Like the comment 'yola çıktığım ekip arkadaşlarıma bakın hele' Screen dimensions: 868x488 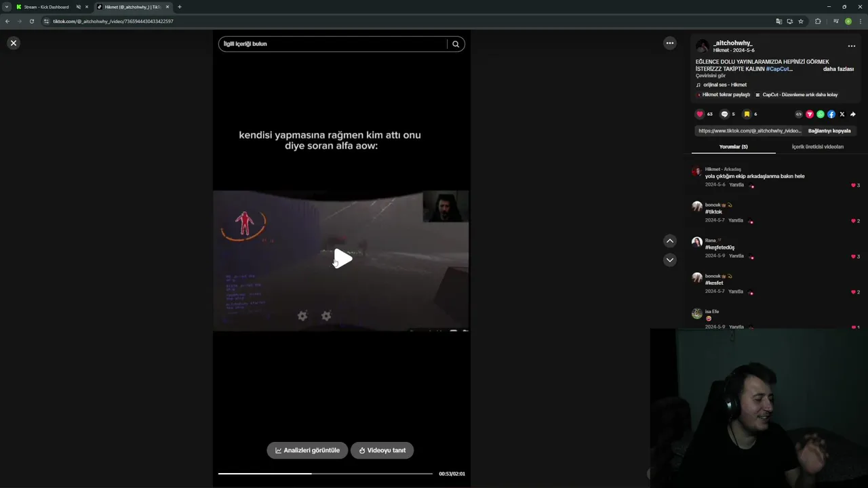(x=853, y=185)
